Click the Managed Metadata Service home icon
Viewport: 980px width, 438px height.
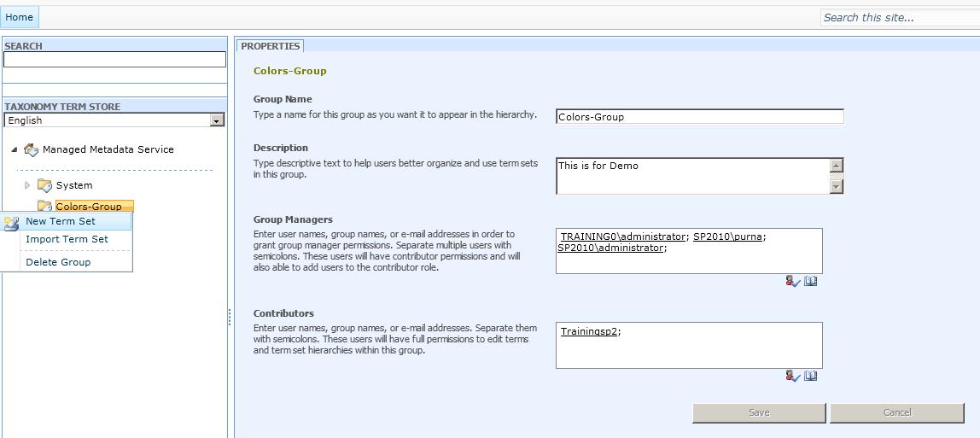click(x=31, y=150)
